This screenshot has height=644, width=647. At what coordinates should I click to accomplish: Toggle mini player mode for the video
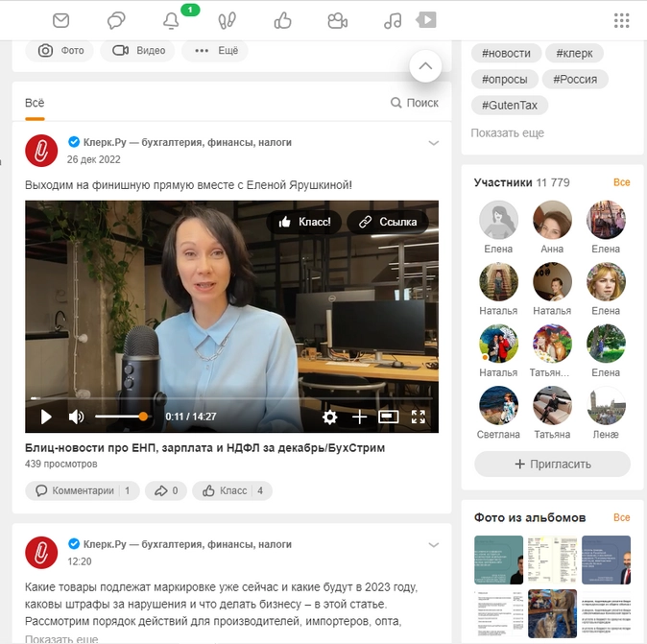389,417
